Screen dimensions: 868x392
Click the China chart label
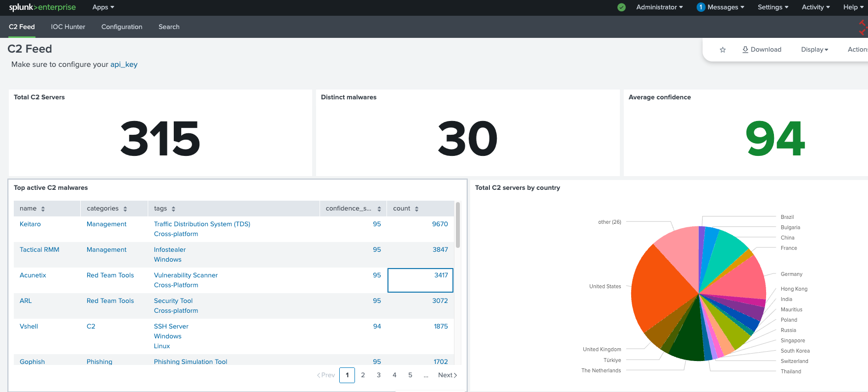click(787, 238)
